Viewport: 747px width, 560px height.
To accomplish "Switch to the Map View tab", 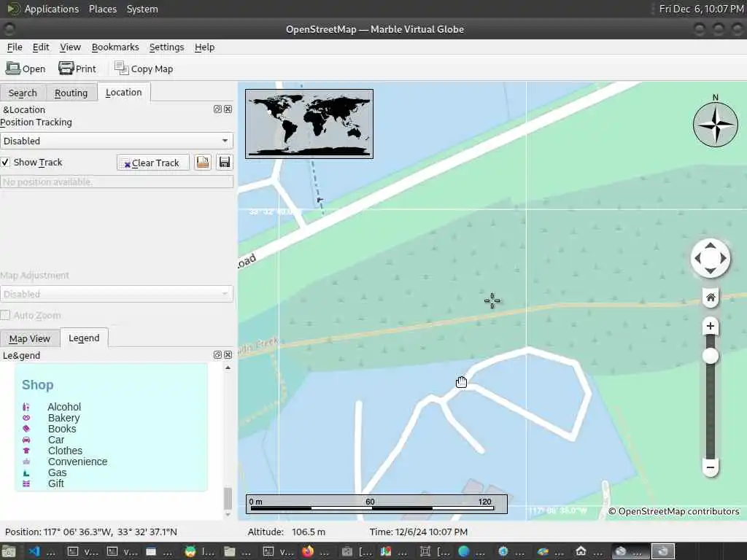I will pos(29,338).
